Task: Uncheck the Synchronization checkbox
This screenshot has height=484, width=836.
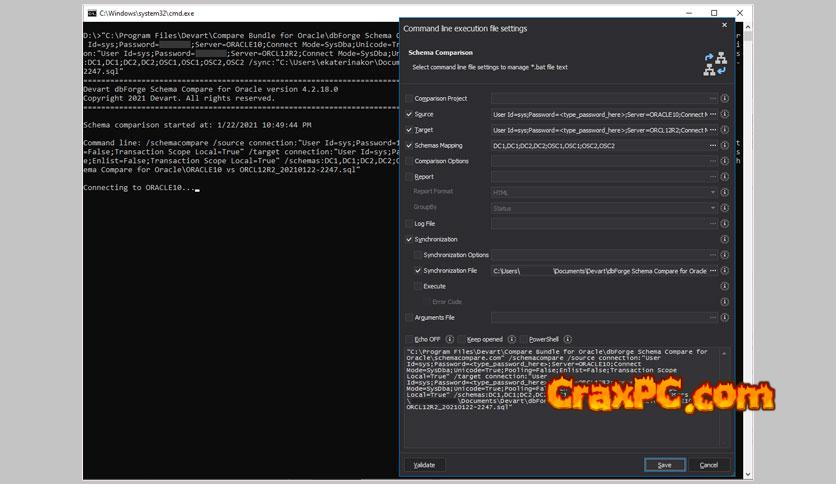Action: 408,240
